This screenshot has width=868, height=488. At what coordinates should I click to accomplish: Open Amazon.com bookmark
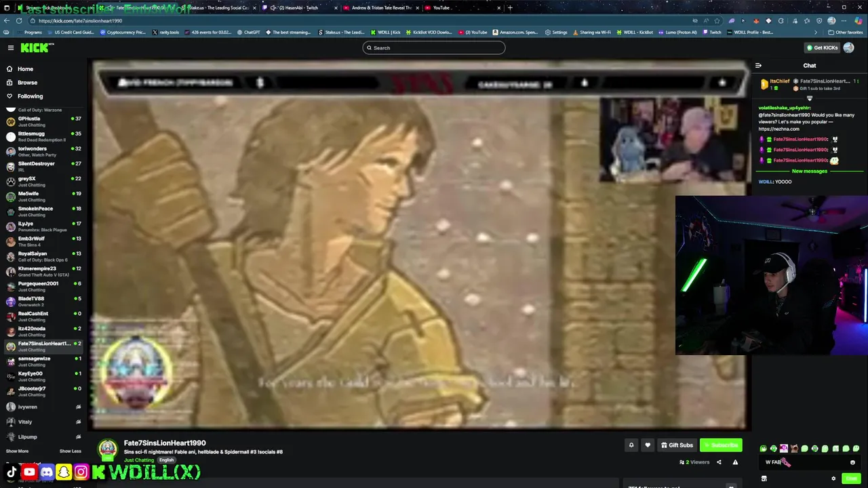coord(515,32)
